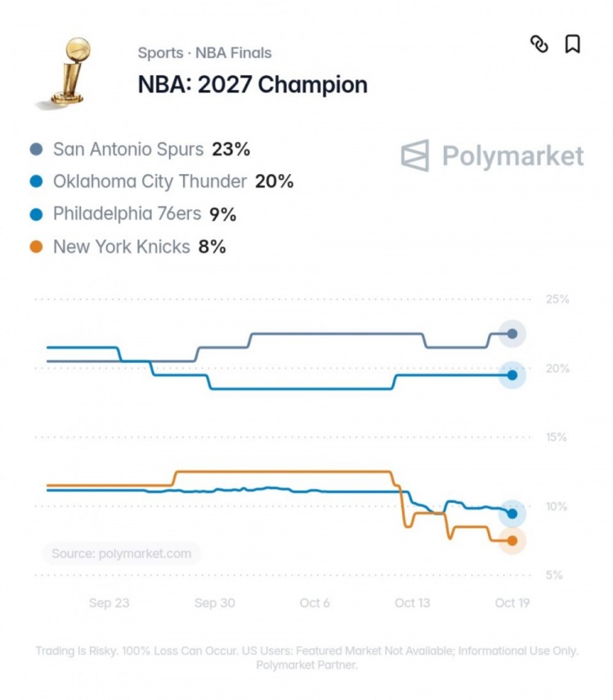This screenshot has width=613, height=700.
Task: Click the Polymarket wordmark text
Action: point(512,156)
